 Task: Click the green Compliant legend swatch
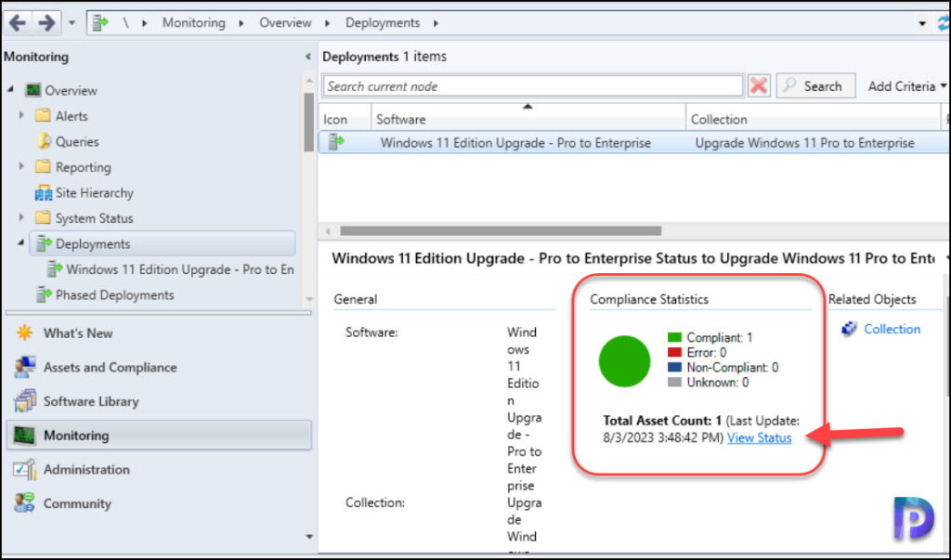coord(674,337)
